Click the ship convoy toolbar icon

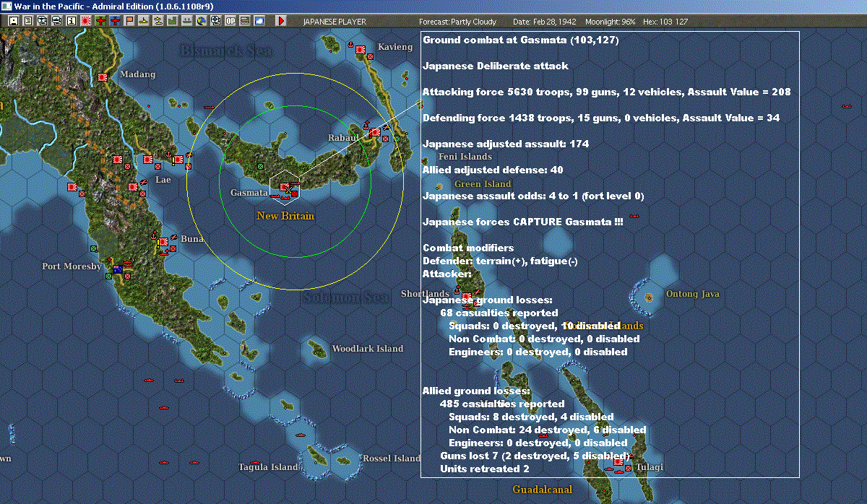pos(186,21)
